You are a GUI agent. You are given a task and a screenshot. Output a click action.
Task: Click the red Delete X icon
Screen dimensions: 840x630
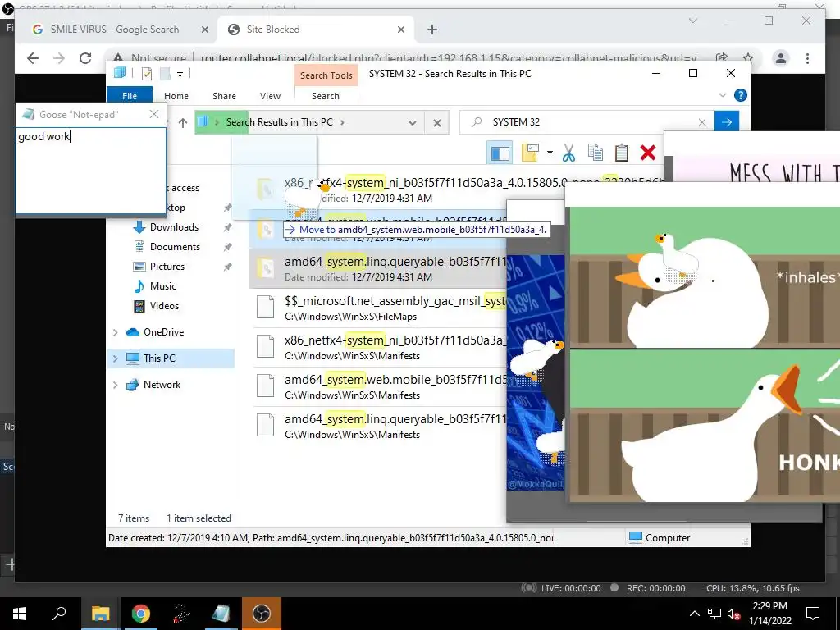(x=648, y=153)
